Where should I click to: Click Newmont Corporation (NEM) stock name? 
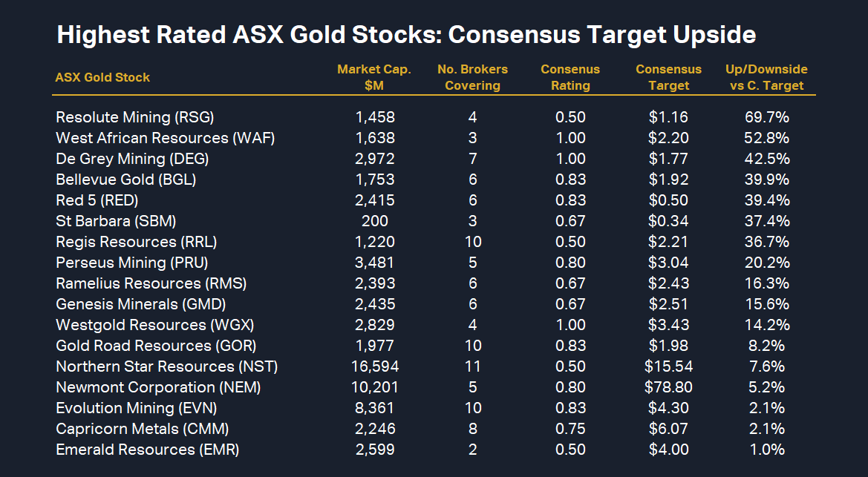point(158,387)
